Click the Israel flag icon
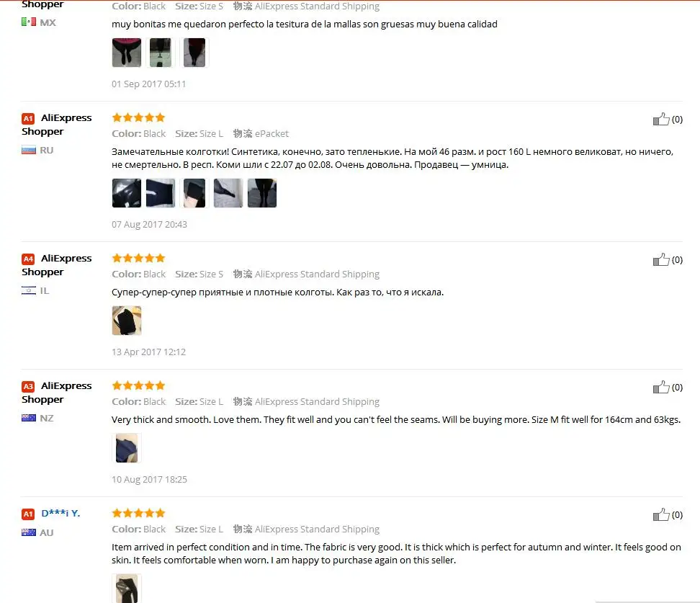The height and width of the screenshot is (603, 700). coord(29,291)
